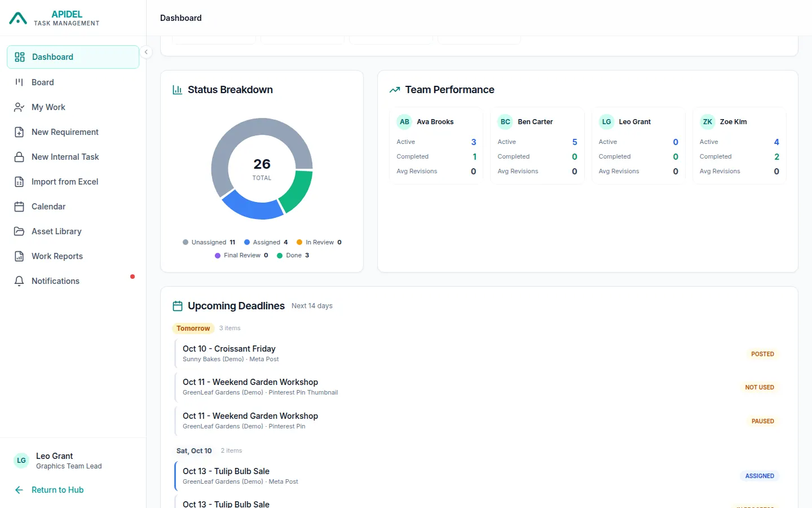Collapse the sidebar with the chevron button
This screenshot has width=812, height=508.
pos(146,52)
